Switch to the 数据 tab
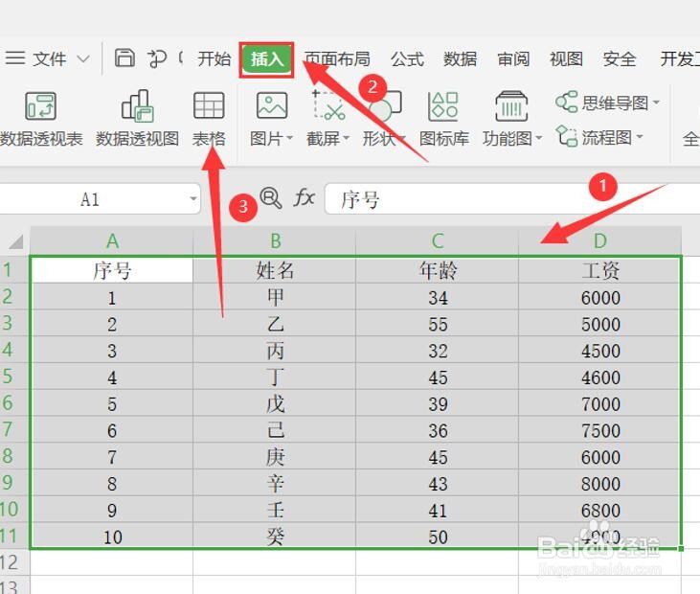700x594 pixels. click(460, 59)
